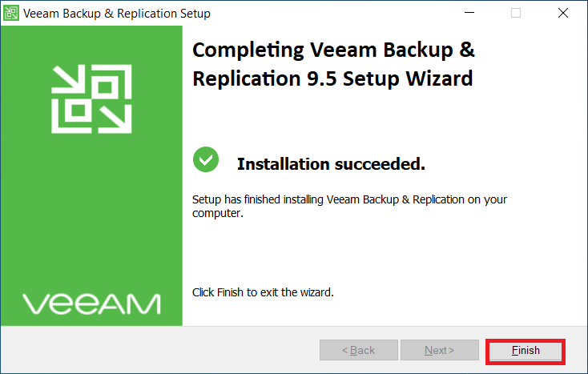
Task: Click the disabled maximize window button
Action: point(515,13)
